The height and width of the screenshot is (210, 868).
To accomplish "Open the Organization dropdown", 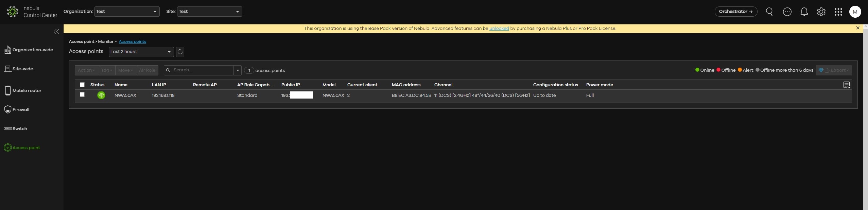I will (x=127, y=12).
